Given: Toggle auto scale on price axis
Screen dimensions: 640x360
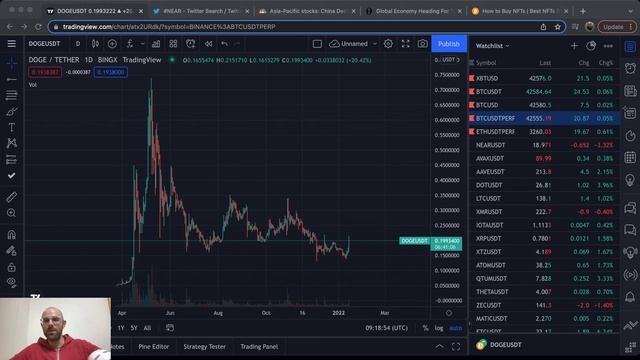Looking at the screenshot, I should tap(456, 328).
